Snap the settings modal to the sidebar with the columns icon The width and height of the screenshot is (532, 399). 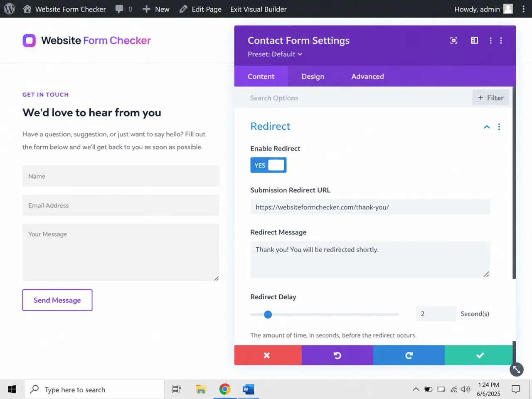click(x=474, y=40)
